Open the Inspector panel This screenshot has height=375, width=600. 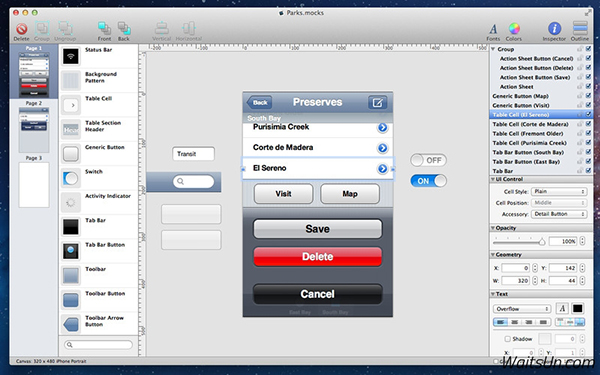pyautogui.click(x=554, y=30)
